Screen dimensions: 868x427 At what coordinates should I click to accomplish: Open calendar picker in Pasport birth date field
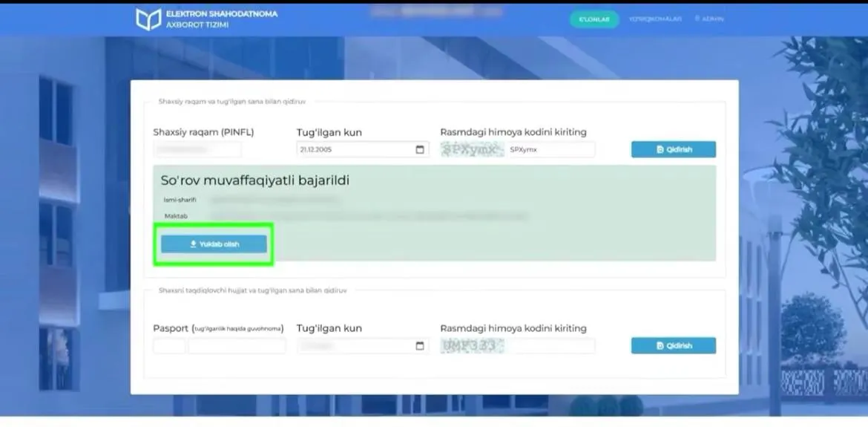click(x=420, y=346)
